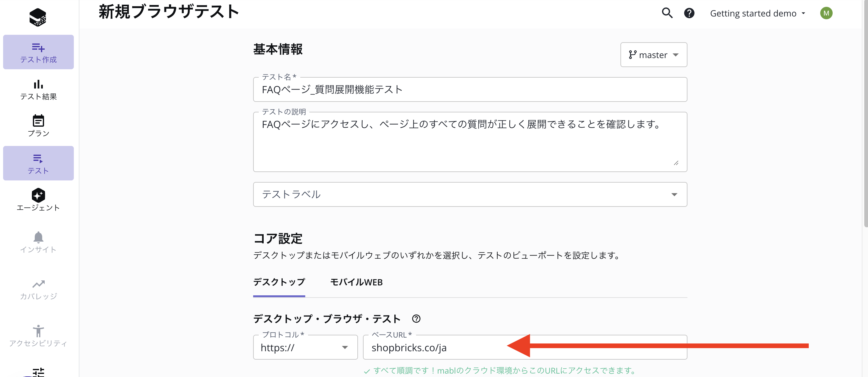
Task: Select テスト in the sidebar
Action: pos(38,163)
